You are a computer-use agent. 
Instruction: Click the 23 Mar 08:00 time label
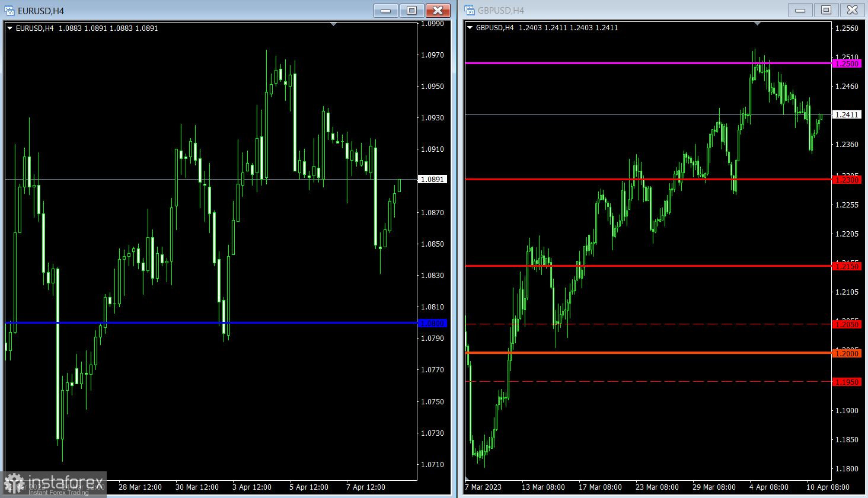pos(657,487)
